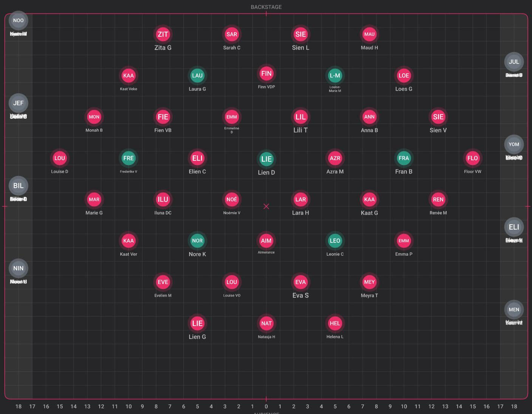The image size is (532, 414).
Task: Click the Floor VW dancer circle
Action: coord(472,158)
